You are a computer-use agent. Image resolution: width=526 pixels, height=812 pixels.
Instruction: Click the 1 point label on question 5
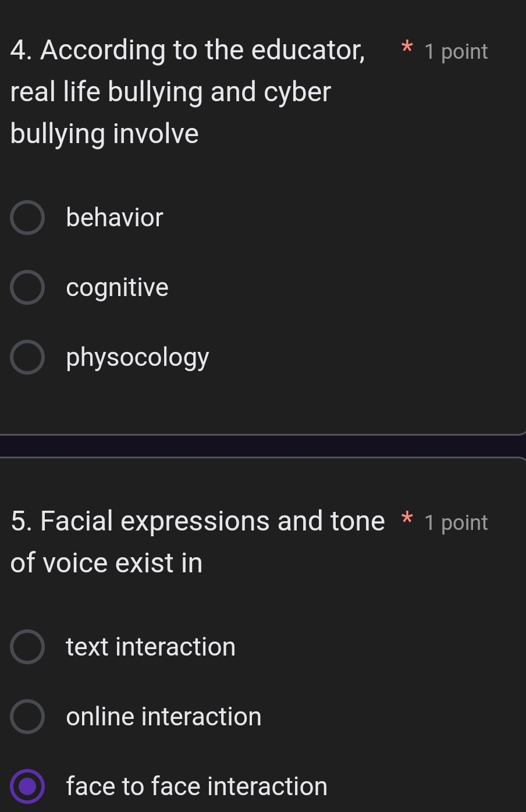[456, 522]
